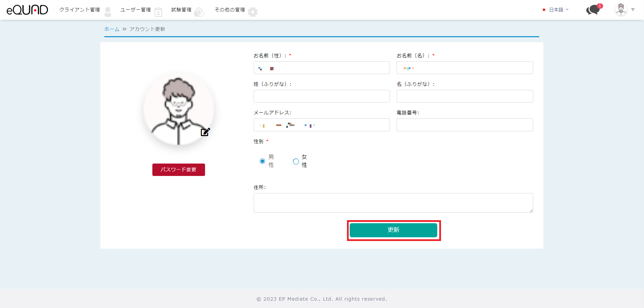Image resolution: width=644 pixels, height=308 pixels.
Task: Expand the 日本語 language dropdown
Action: pos(558,10)
